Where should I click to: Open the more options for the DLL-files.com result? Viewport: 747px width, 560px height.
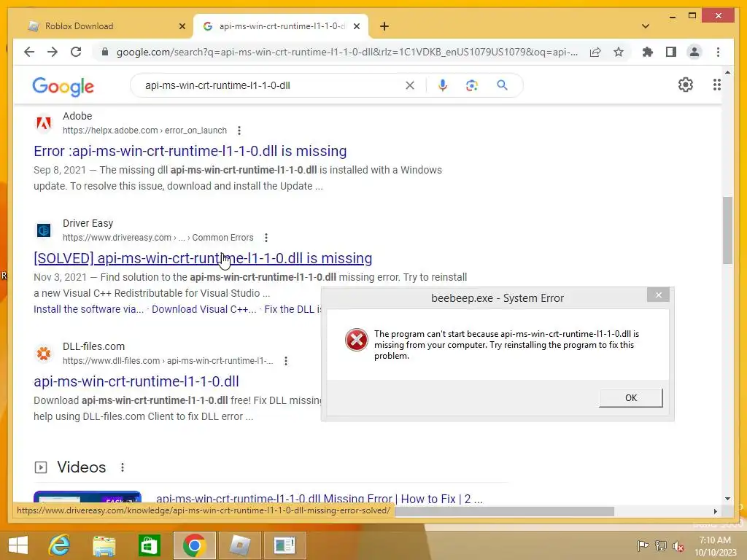pos(286,361)
